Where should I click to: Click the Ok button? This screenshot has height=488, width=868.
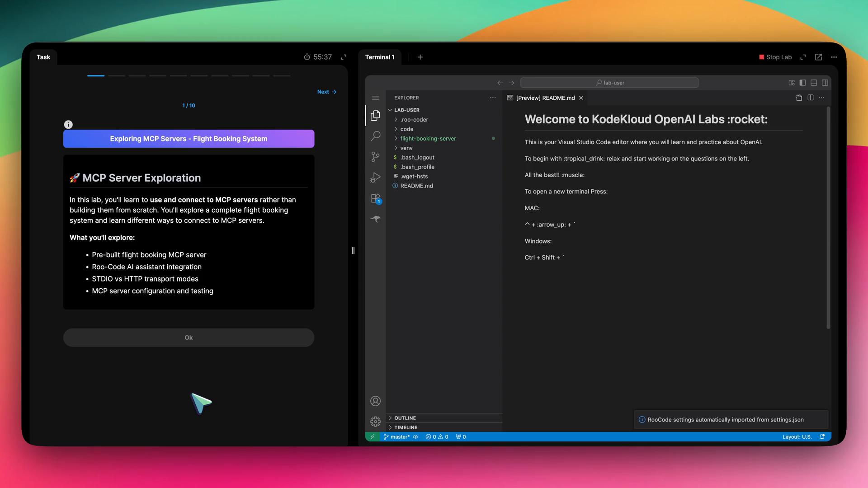point(189,338)
